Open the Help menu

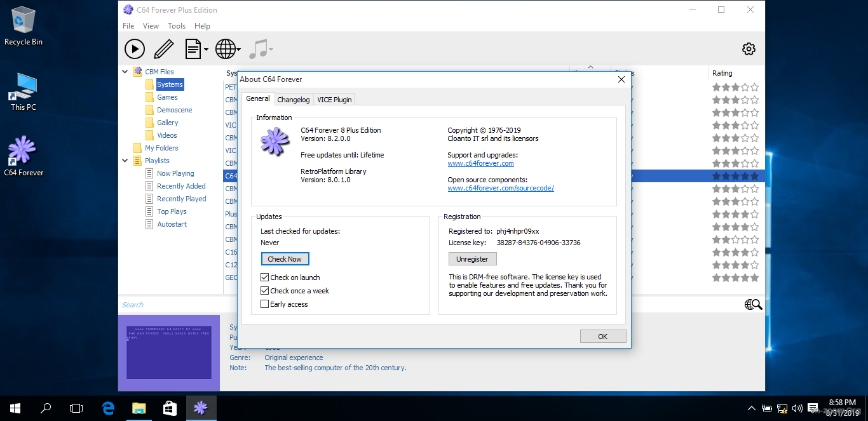(x=202, y=26)
